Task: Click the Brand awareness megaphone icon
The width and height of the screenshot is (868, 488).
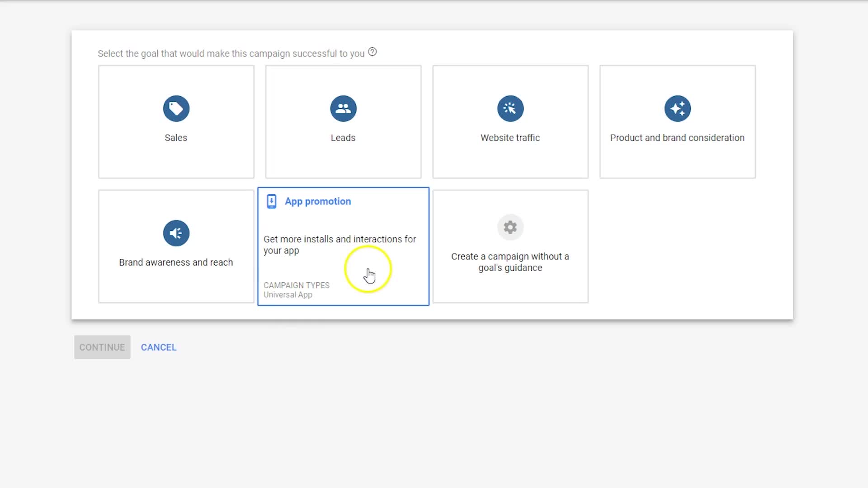Action: coord(176,233)
